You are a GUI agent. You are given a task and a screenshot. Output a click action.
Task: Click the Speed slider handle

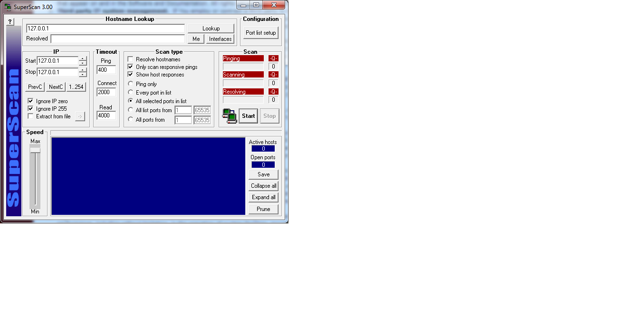[x=35, y=150]
